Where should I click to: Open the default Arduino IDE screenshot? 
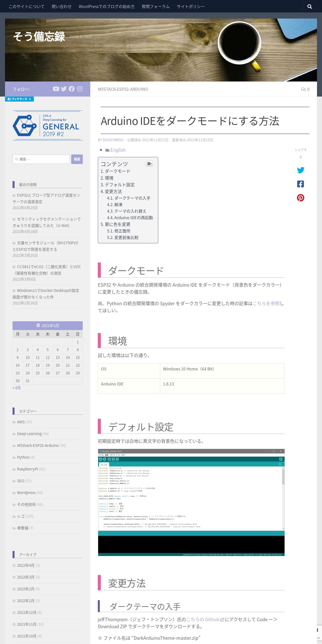[x=191, y=502]
